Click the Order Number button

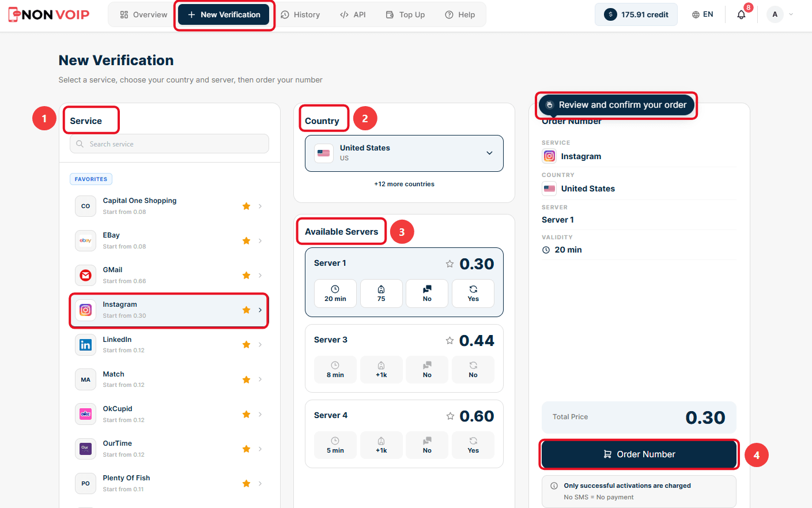[639, 454]
